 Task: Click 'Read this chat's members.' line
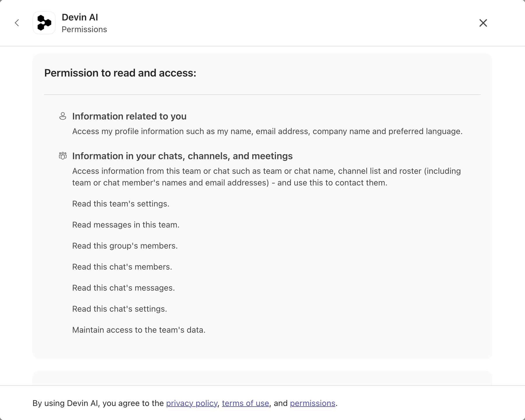122,267
